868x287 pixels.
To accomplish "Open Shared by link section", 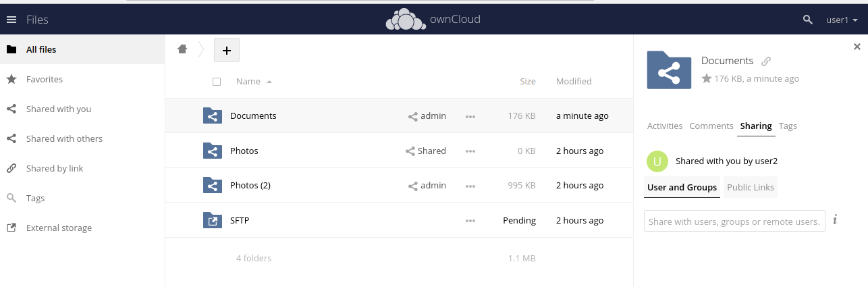I will pyautogui.click(x=82, y=168).
